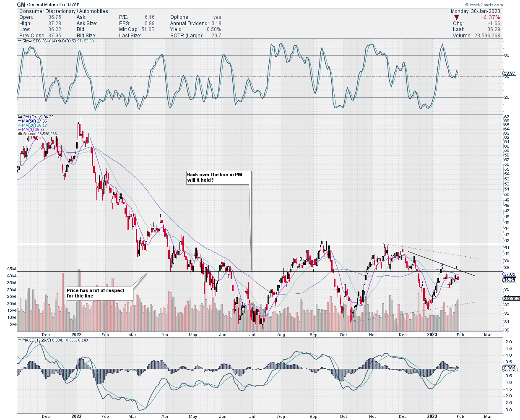Click the General Motors Co. NYSE title
The height and width of the screenshot is (420, 520).
coord(53,5)
